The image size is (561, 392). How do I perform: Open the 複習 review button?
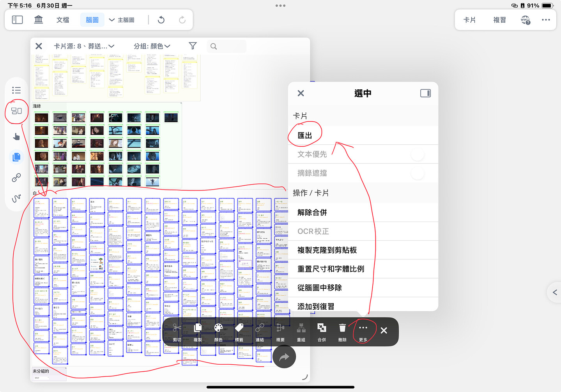click(499, 20)
